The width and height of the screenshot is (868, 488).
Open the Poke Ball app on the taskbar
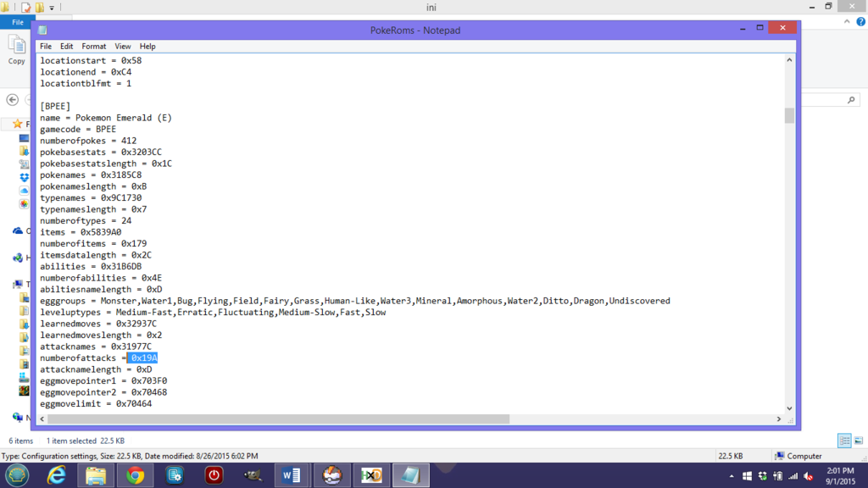coord(331,475)
